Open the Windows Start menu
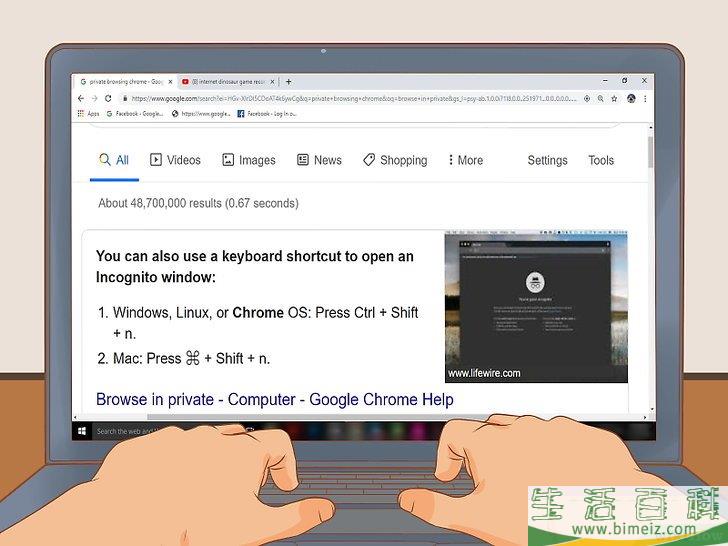 pos(82,431)
